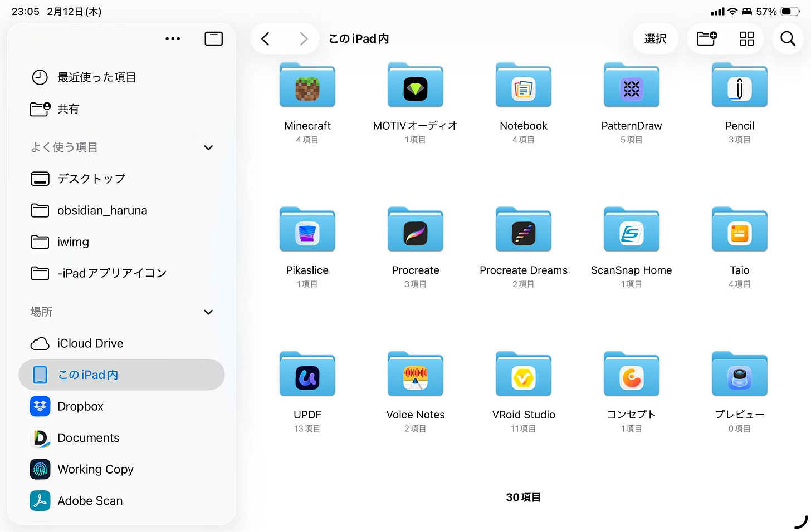Image resolution: width=811 pixels, height=532 pixels.
Task: Open the Procreate folder
Action: pyautogui.click(x=415, y=229)
